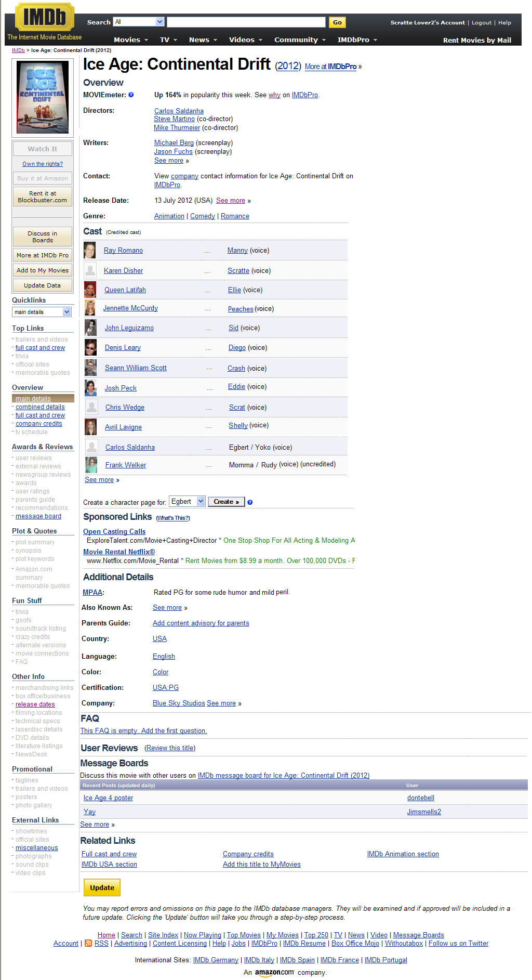Click Chris Wedge's placeholder photo icon
Screen dimensions: 532x980
[91, 407]
